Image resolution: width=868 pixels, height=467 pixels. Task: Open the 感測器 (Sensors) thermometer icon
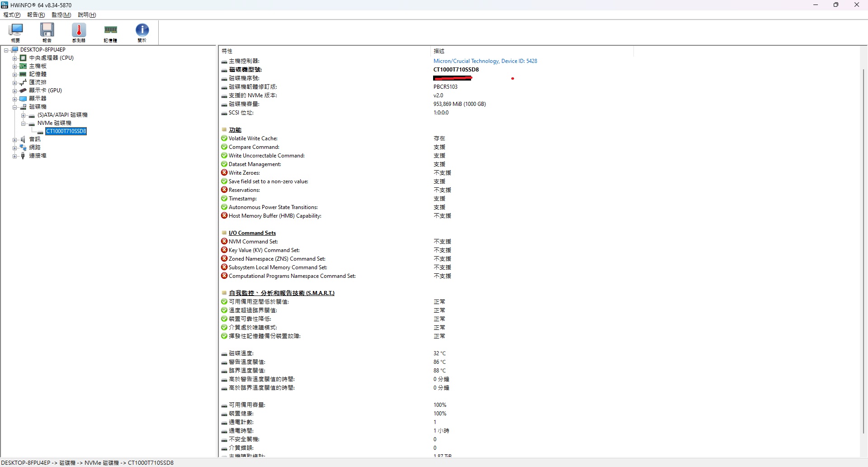(x=79, y=32)
